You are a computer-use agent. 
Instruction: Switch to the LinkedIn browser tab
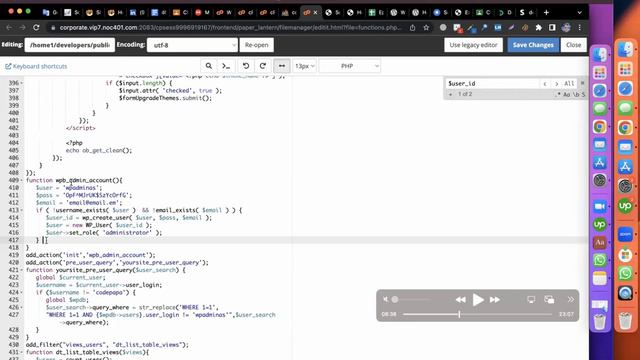click(x=137, y=13)
